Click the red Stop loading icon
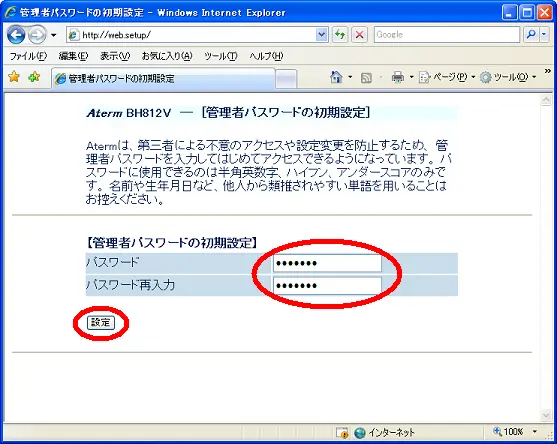The height and width of the screenshot is (444, 557). point(359,35)
